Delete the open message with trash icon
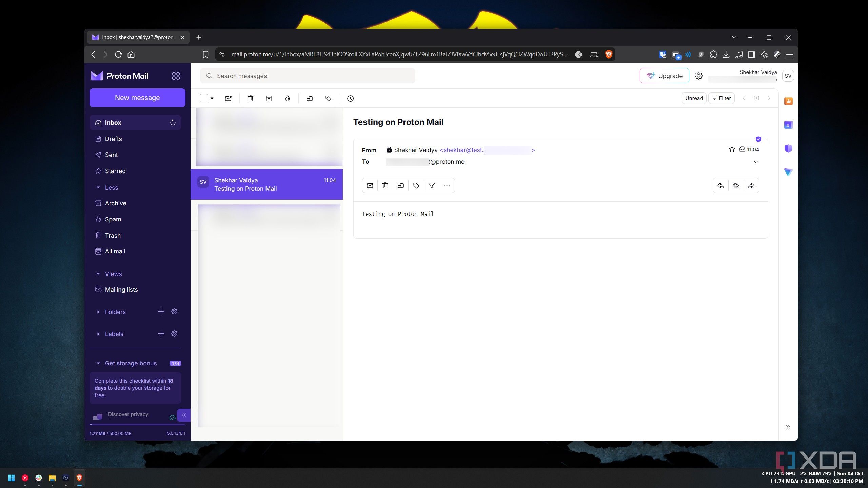Screen dimensions: 868x488 pos(385,185)
